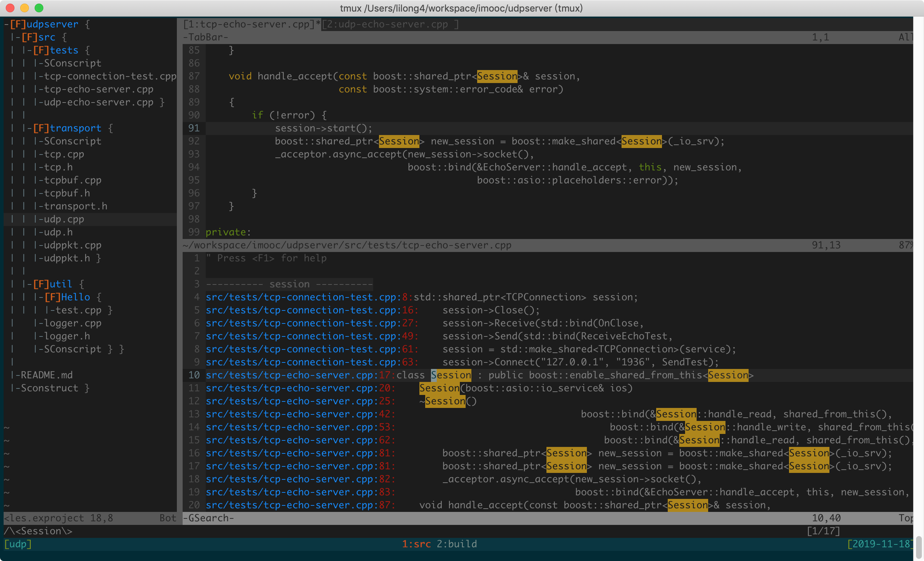Click the handle_accept function name on line 87

295,77
